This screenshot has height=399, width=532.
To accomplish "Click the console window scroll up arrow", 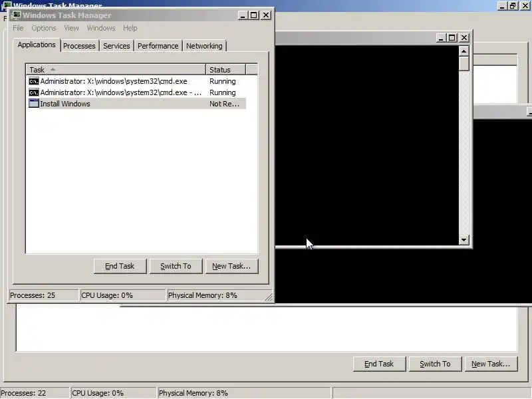I will [x=464, y=51].
